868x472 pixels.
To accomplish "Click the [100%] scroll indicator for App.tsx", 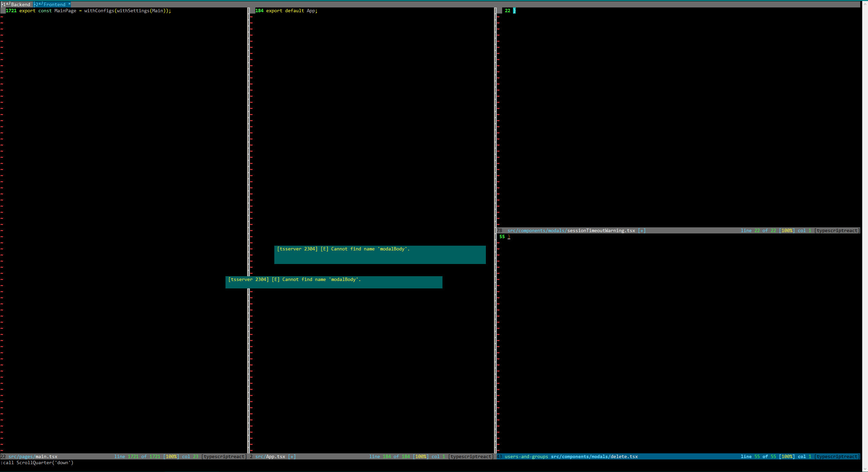I will (x=420, y=456).
